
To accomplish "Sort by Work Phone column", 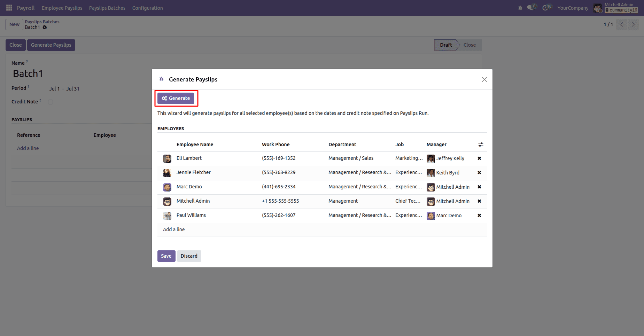I will (x=276, y=144).
